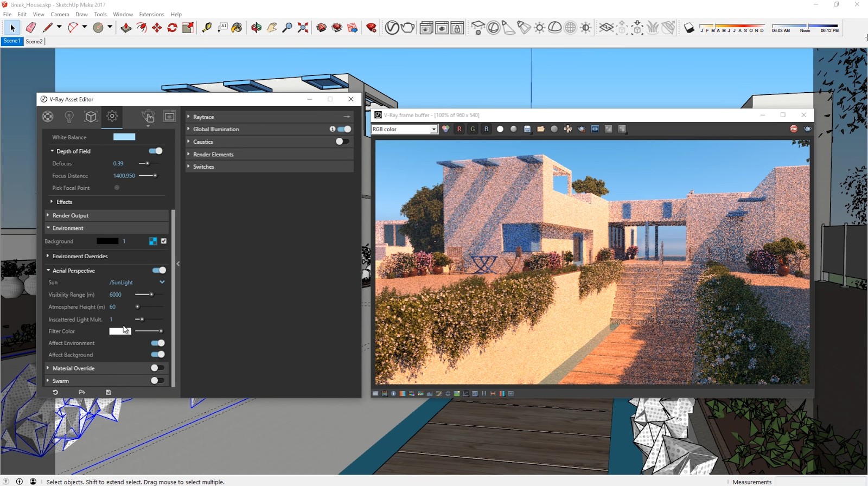Click the V-Ray dome light icon
Viewport: 868px width, 486px height.
[555, 28]
